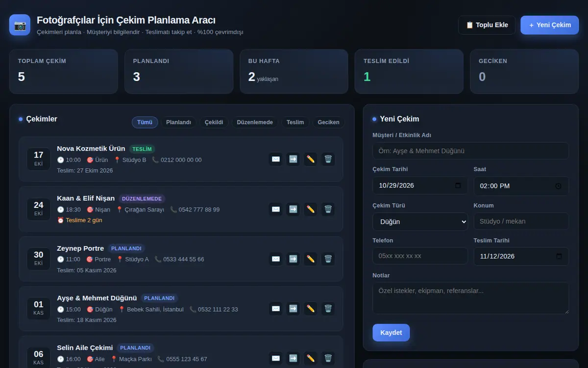This screenshot has height=368, width=588.
Task: Click the Teslim Edildi stat card
Action: pos(409,71)
